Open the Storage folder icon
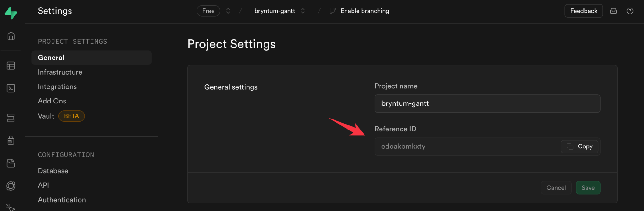Image resolution: width=644 pixels, height=211 pixels. 11,163
